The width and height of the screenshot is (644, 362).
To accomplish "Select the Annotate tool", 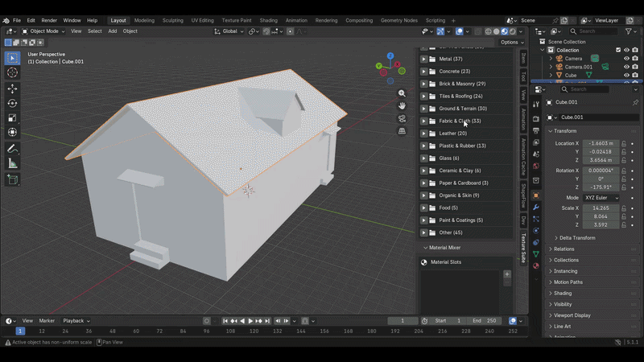I will [12, 149].
